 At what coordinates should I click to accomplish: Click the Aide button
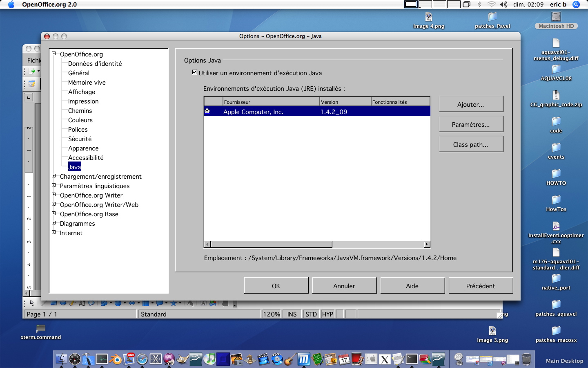(x=412, y=286)
